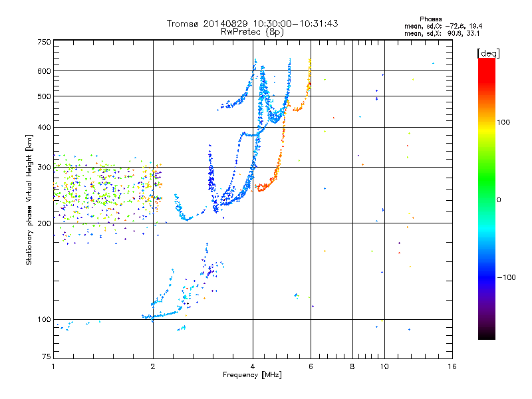Click the black bottom of the phase colorbar
This screenshot has height=399, width=532.
coord(487,334)
